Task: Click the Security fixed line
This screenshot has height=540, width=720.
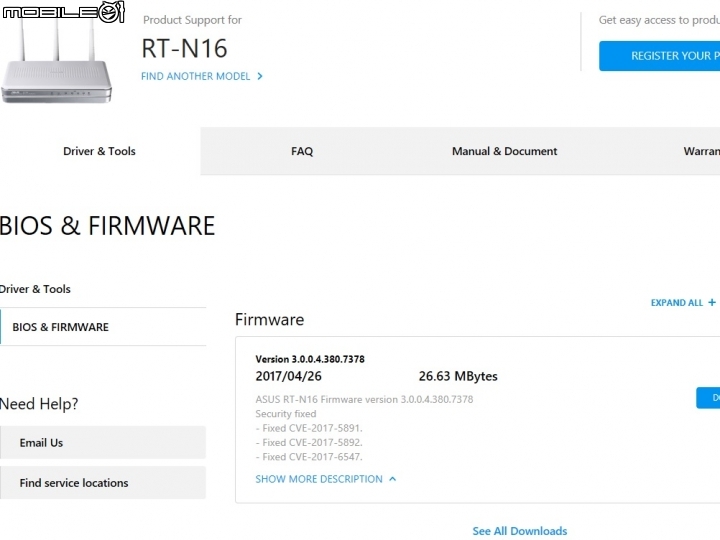Action: coord(286,414)
